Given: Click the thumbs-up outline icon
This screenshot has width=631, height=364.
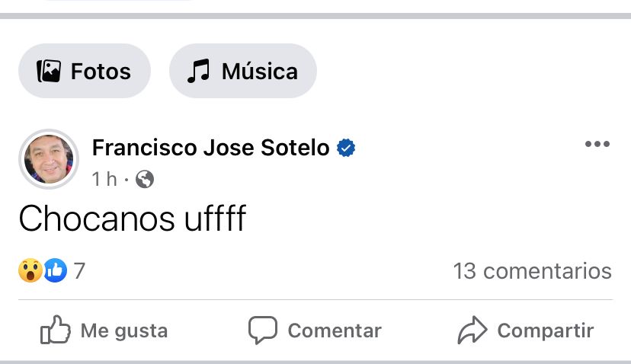Looking at the screenshot, I should pyautogui.click(x=55, y=330).
